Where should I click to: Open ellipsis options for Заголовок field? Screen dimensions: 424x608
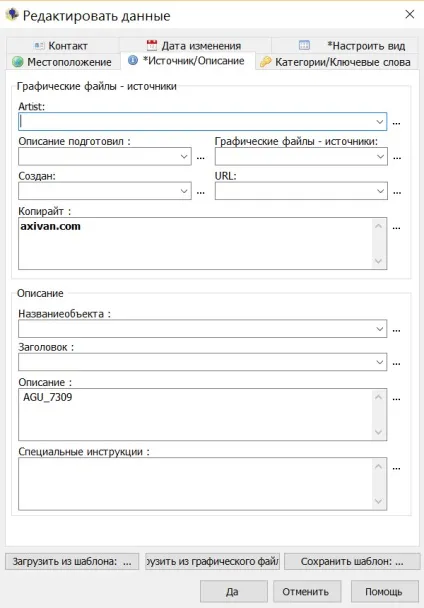pyautogui.click(x=396, y=363)
